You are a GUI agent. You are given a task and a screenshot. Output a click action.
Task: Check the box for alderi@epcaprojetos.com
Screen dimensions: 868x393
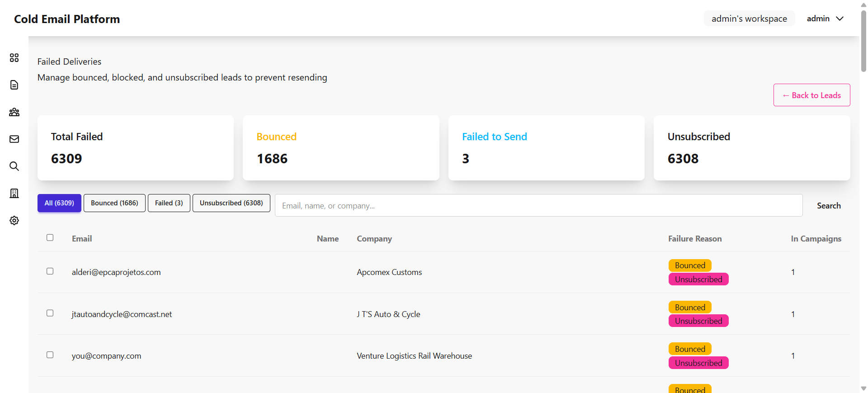(x=50, y=271)
